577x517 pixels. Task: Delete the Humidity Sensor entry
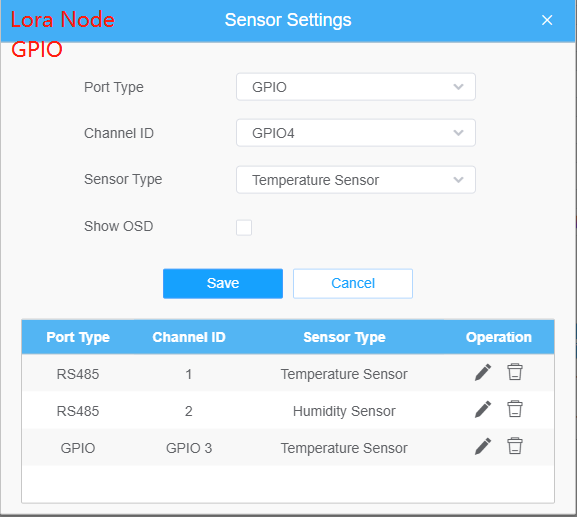coord(515,409)
